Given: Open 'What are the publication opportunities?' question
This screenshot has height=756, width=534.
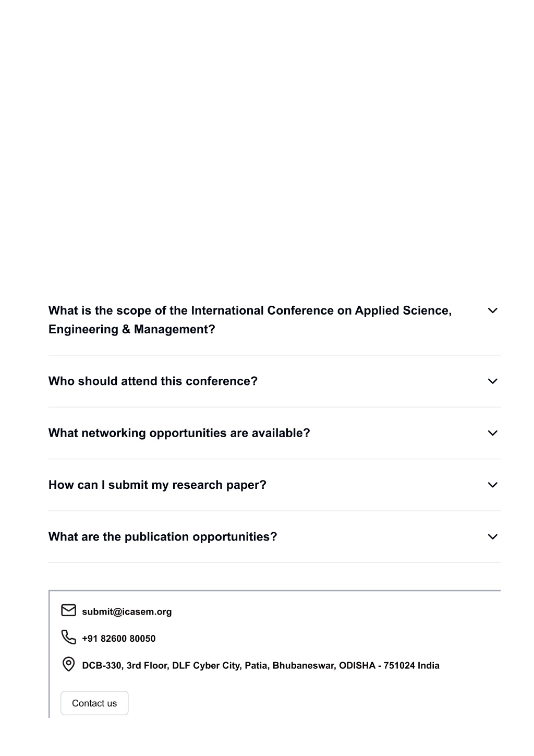Looking at the screenshot, I should [274, 537].
